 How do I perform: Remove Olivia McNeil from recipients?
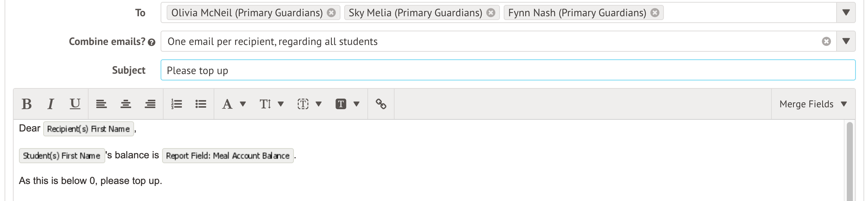pyautogui.click(x=331, y=13)
